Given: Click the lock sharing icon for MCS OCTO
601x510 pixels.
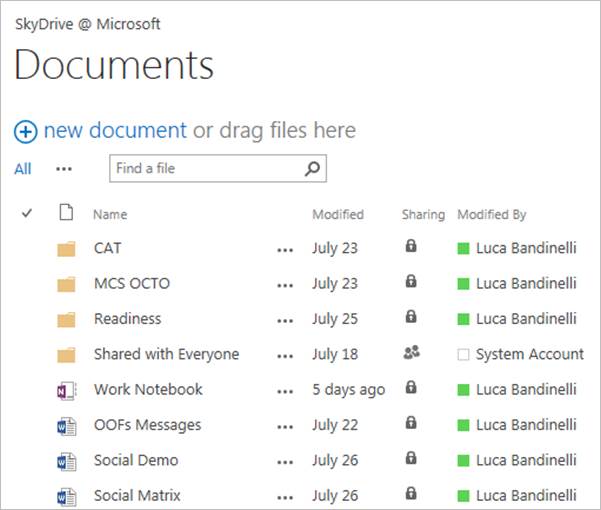Looking at the screenshot, I should point(411,281).
